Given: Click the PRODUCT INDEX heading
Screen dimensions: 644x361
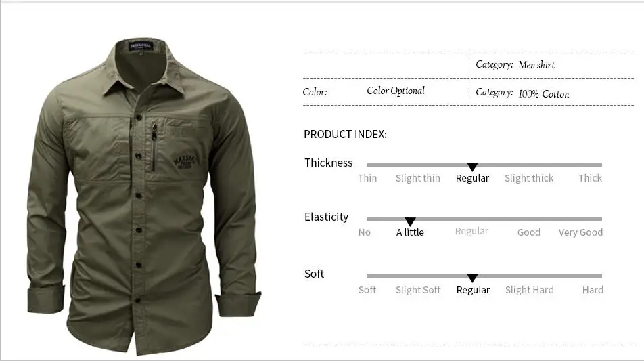Looking at the screenshot, I should point(345,135).
